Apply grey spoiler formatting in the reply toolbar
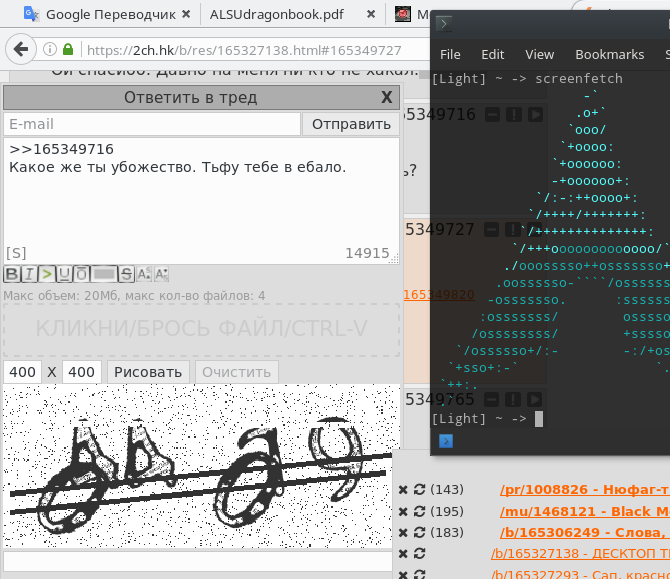 tap(104, 274)
